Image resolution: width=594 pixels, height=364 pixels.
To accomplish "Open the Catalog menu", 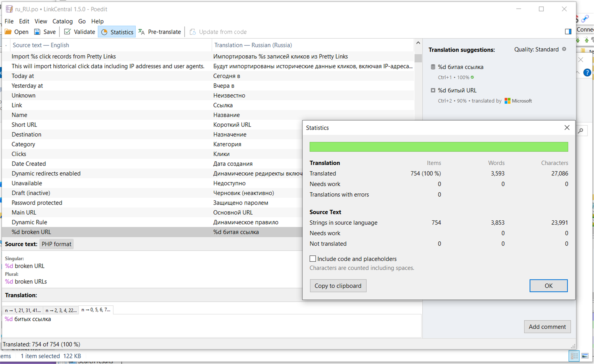I will 62,21.
